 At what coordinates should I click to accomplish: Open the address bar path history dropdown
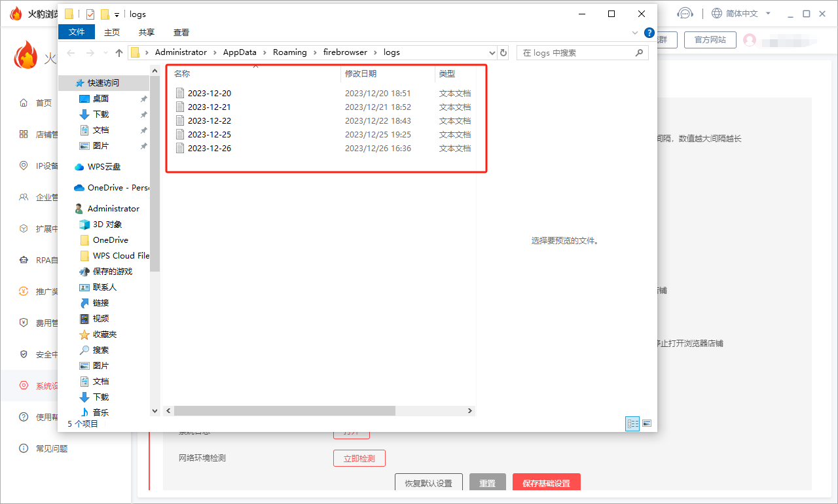(x=491, y=52)
